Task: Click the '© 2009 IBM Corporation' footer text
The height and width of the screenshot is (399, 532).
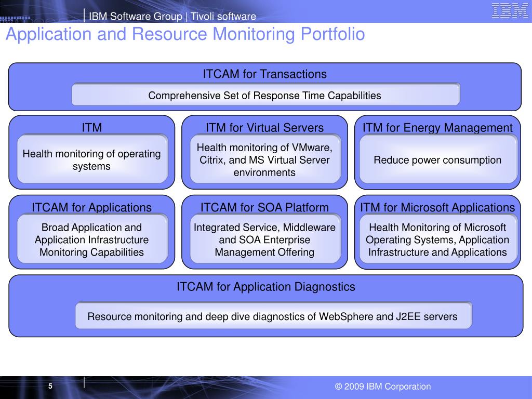Action: [383, 387]
